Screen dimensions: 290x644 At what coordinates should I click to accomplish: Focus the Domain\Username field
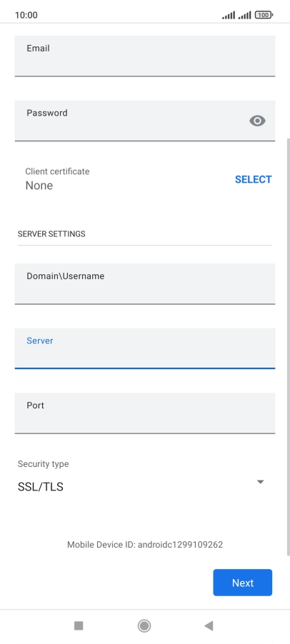(x=144, y=284)
